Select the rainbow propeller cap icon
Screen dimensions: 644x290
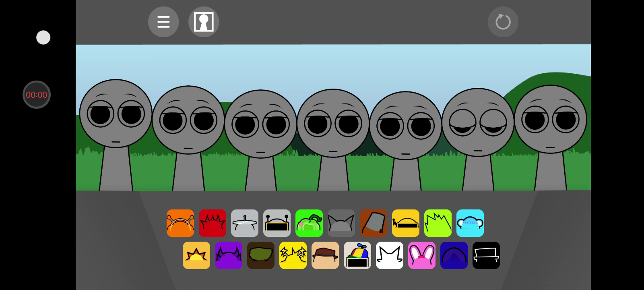click(357, 255)
